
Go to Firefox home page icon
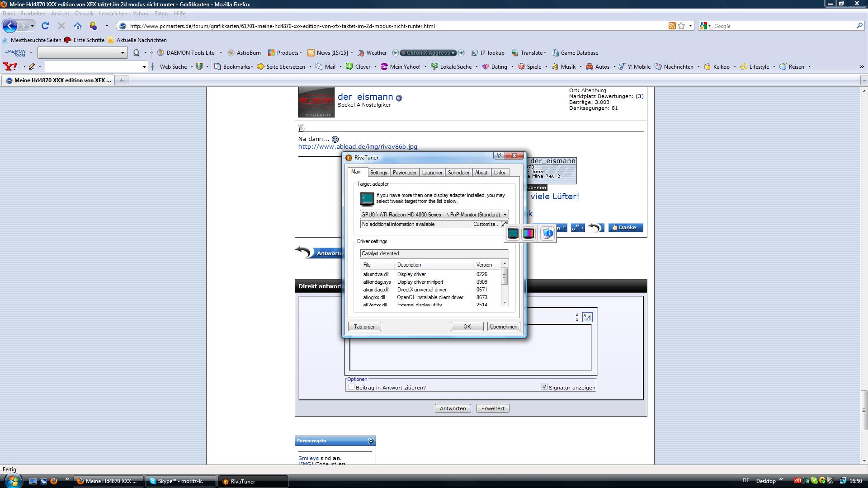[x=78, y=26]
